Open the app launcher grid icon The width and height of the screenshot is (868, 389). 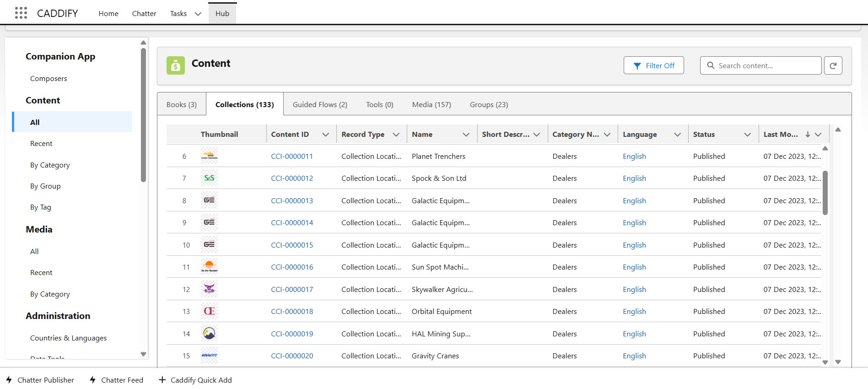(x=21, y=13)
